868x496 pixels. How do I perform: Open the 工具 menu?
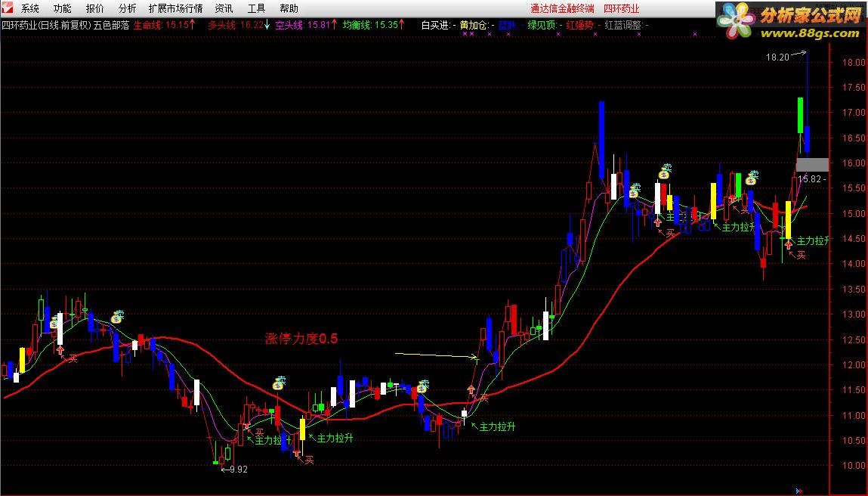coord(256,8)
